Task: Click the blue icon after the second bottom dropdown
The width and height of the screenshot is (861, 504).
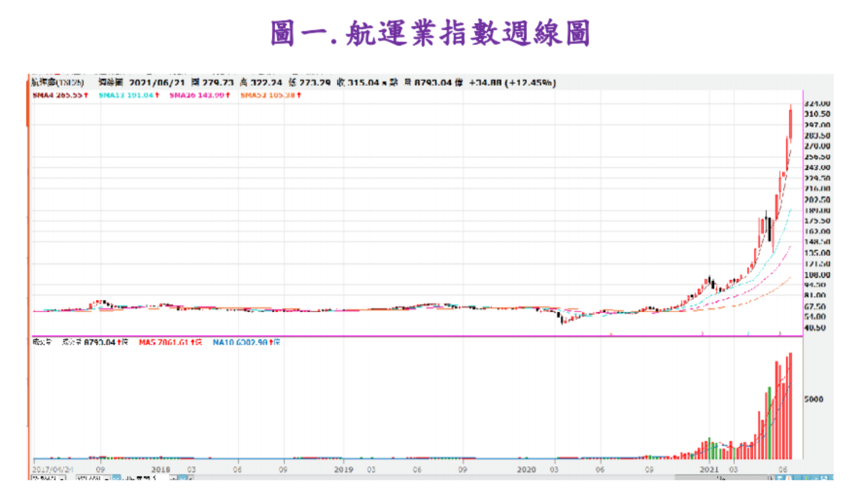Action: click(116, 478)
